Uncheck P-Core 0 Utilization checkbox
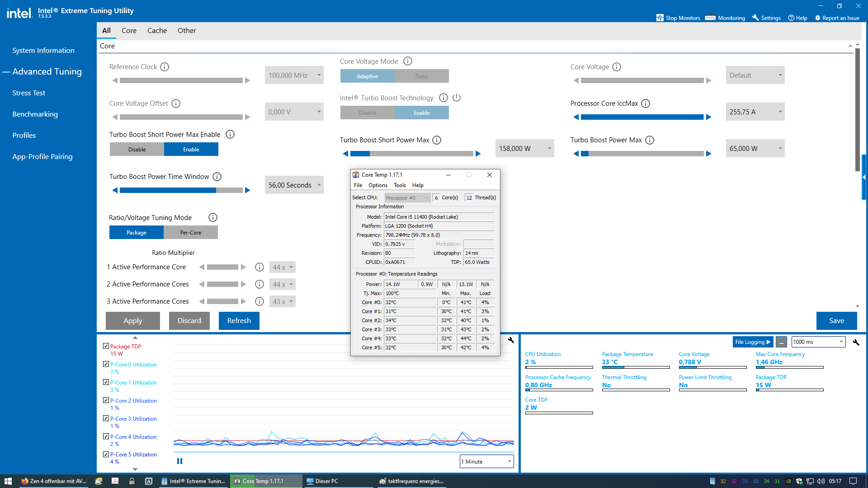868x488 pixels. 106,364
